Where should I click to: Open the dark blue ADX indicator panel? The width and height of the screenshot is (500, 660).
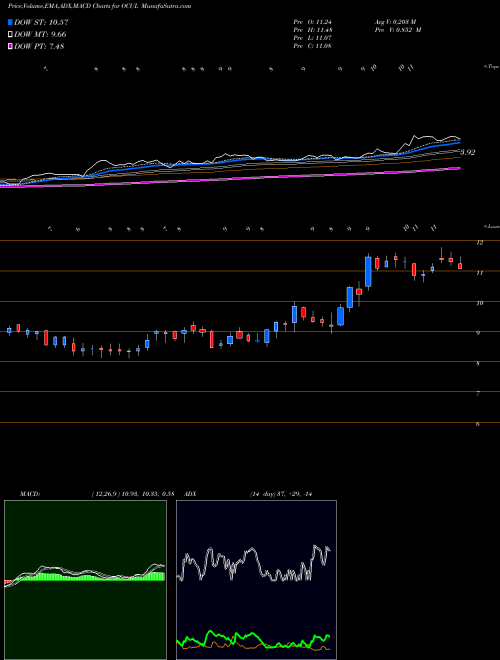pos(256,580)
